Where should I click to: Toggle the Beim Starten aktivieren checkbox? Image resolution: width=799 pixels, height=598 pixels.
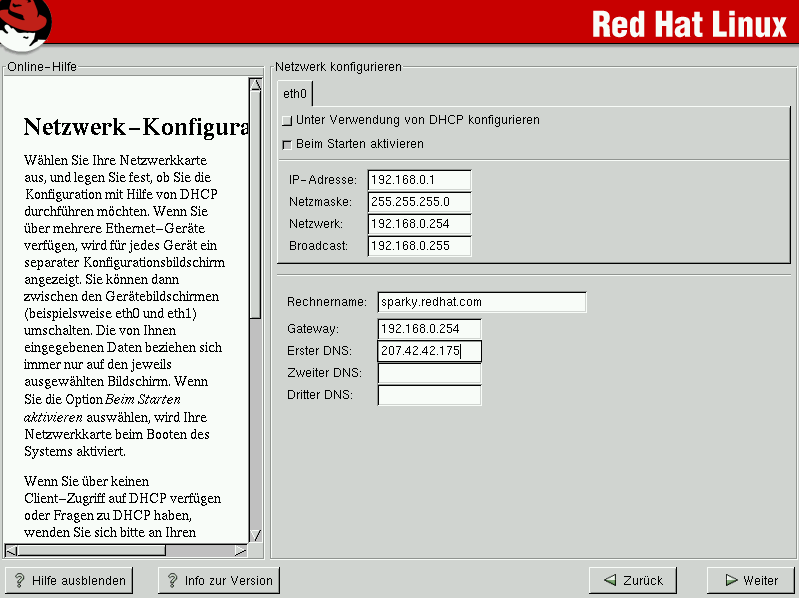click(x=287, y=145)
